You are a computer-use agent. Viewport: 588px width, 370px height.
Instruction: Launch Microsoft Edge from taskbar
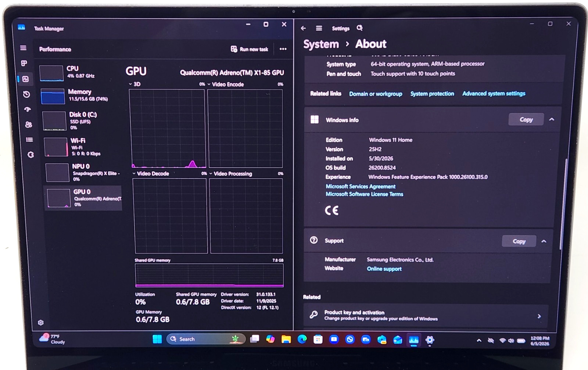pyautogui.click(x=302, y=340)
